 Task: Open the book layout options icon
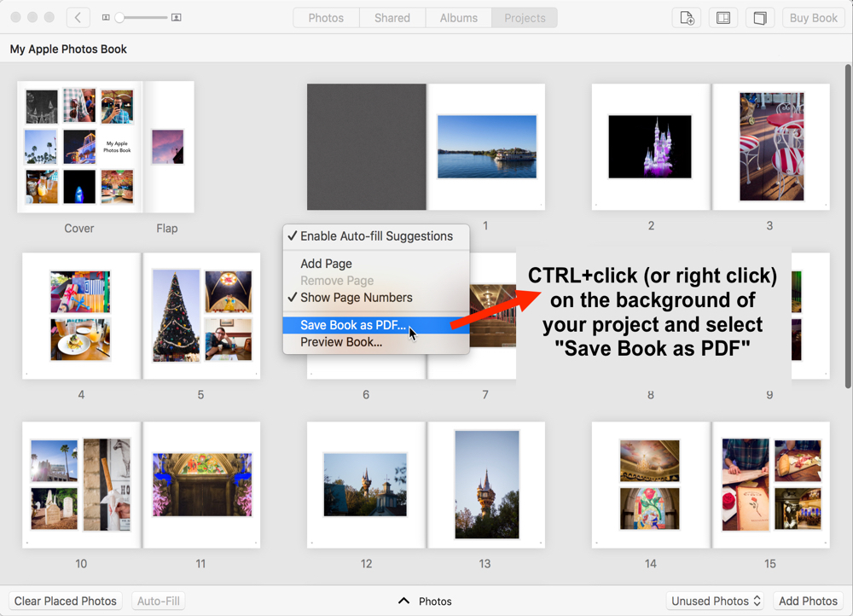coord(722,17)
